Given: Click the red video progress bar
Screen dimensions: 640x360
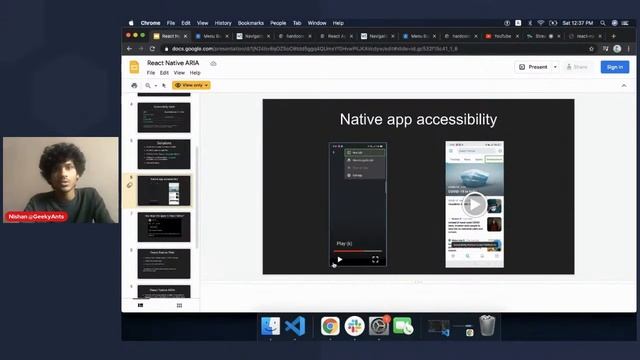Looking at the screenshot, I should pyautogui.click(x=358, y=251).
